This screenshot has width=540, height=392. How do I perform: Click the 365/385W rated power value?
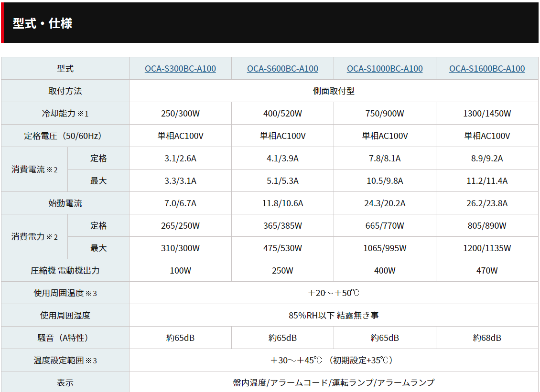[282, 225]
